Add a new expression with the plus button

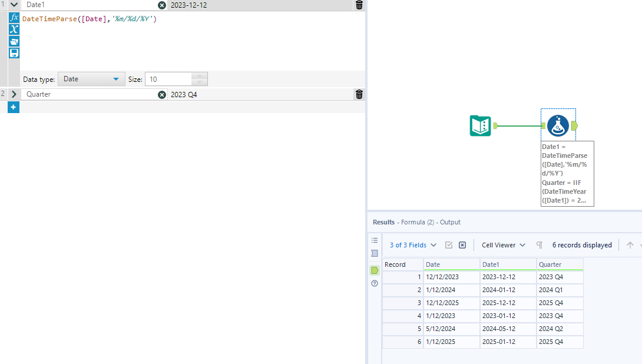pos(13,107)
